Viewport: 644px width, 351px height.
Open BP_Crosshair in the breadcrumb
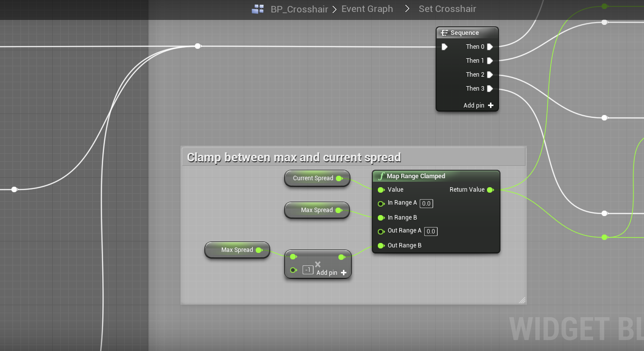[x=299, y=9]
